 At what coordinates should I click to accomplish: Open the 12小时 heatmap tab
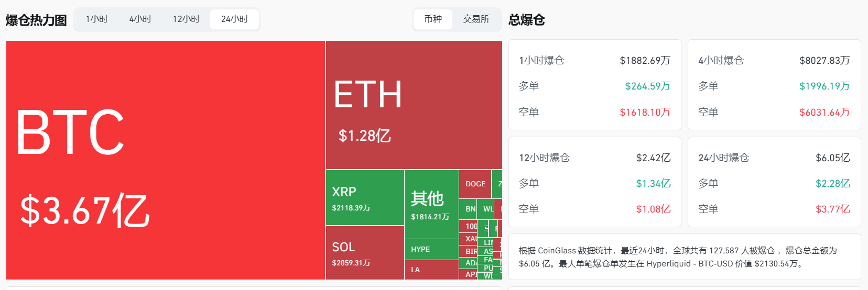click(186, 19)
